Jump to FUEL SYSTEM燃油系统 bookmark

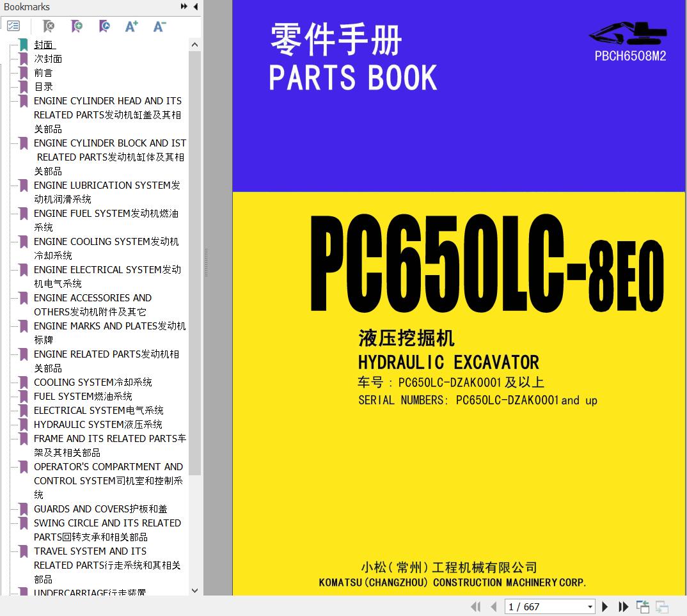(83, 396)
